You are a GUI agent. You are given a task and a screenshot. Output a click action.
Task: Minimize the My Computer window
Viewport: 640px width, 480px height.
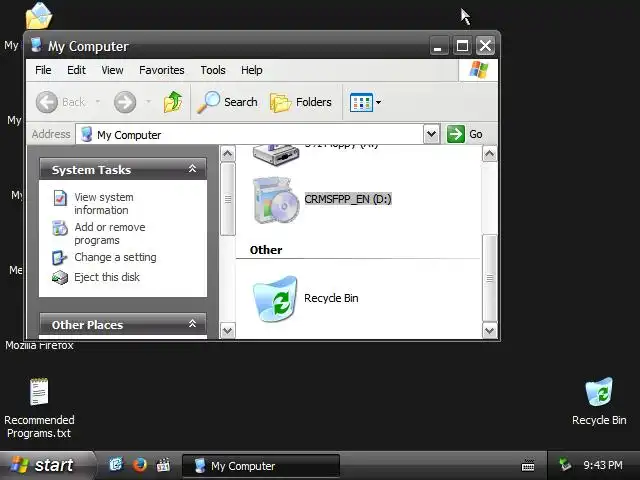tap(439, 45)
